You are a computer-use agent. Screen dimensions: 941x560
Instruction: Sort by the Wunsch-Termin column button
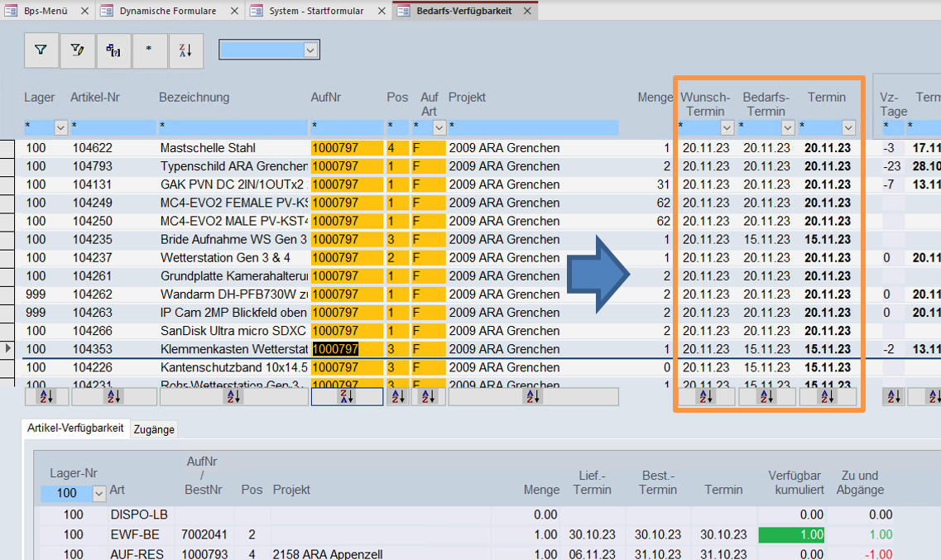pyautogui.click(x=706, y=396)
